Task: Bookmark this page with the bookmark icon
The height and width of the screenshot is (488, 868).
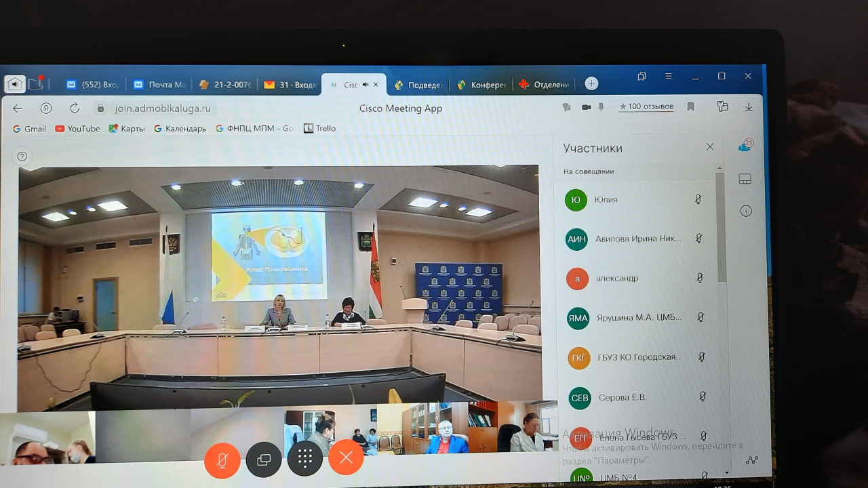Action: tap(691, 106)
